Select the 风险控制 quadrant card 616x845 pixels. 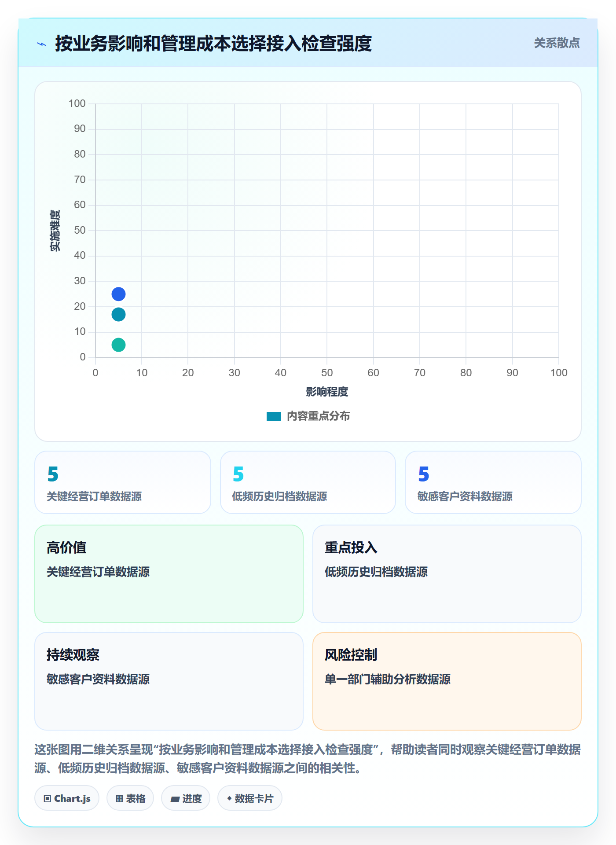click(447, 681)
